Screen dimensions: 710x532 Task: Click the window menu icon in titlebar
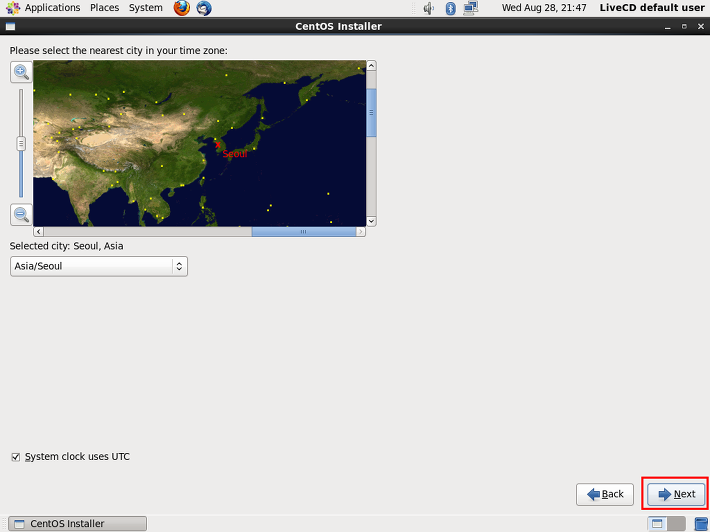10,26
